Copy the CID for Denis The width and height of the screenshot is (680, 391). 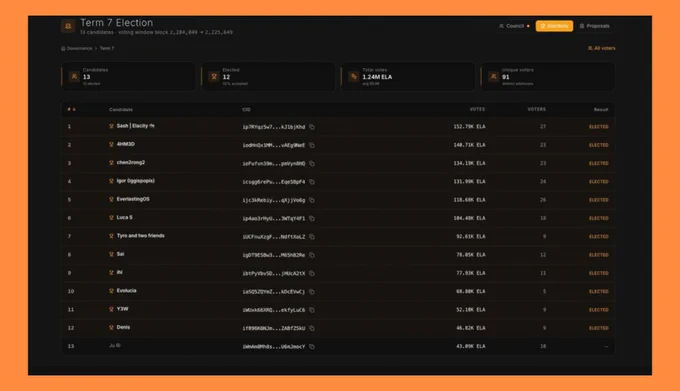[x=312, y=328]
